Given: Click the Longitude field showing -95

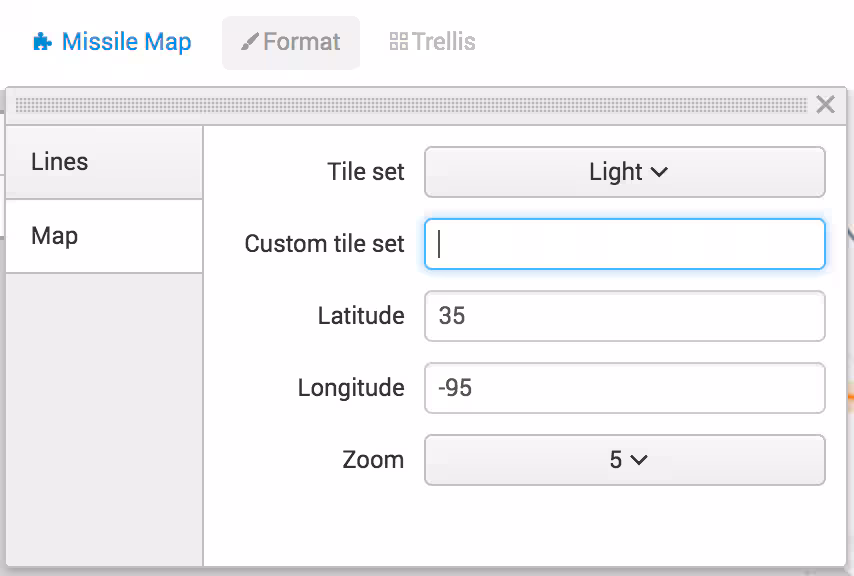Looking at the screenshot, I should [x=624, y=388].
